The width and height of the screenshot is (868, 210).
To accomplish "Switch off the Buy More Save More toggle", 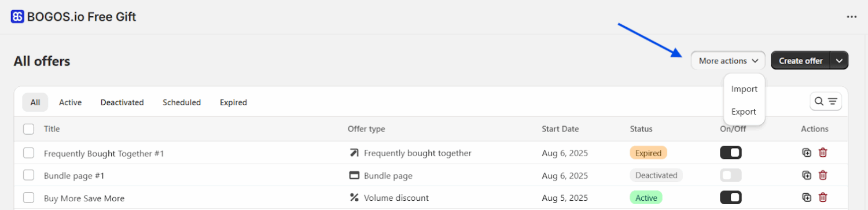I will (731, 198).
